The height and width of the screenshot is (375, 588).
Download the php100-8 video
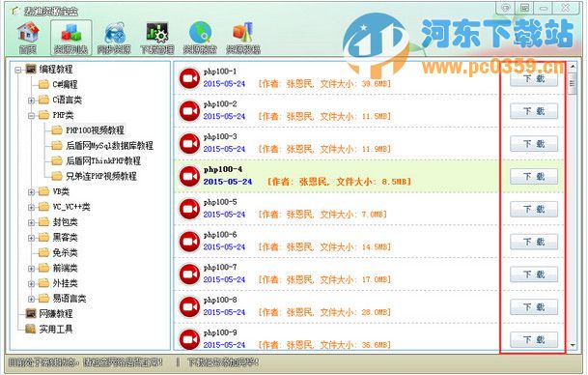(534, 307)
